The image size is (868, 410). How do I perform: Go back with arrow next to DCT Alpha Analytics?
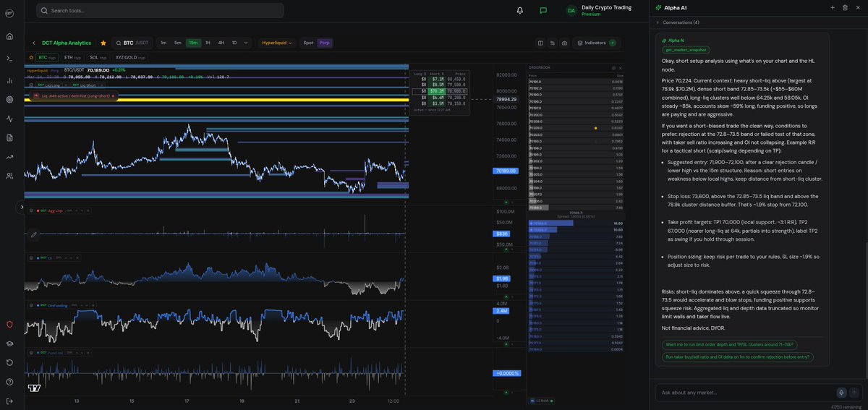[33, 43]
